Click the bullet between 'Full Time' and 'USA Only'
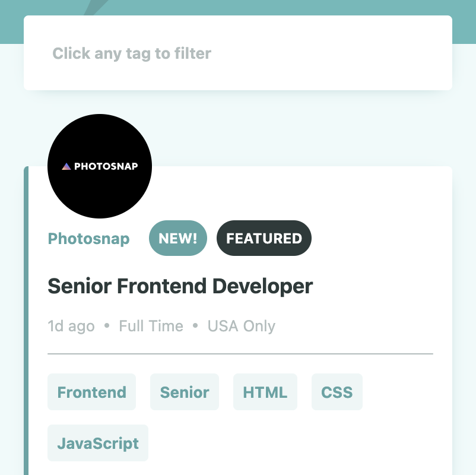This screenshot has width=476, height=475. click(x=195, y=326)
